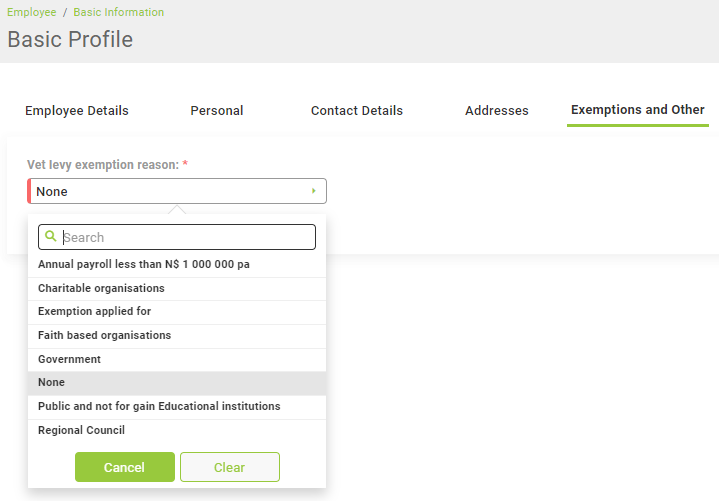Select Annual payroll less than N$ 1 000 000 pa
The image size is (719, 501).
point(144,264)
